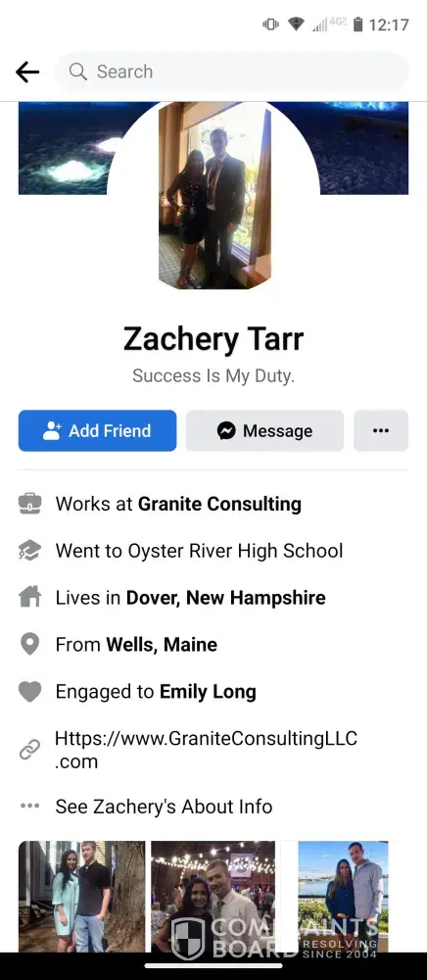Screen dimensions: 427x980
Task: Open the profile picture
Action: 214,195
